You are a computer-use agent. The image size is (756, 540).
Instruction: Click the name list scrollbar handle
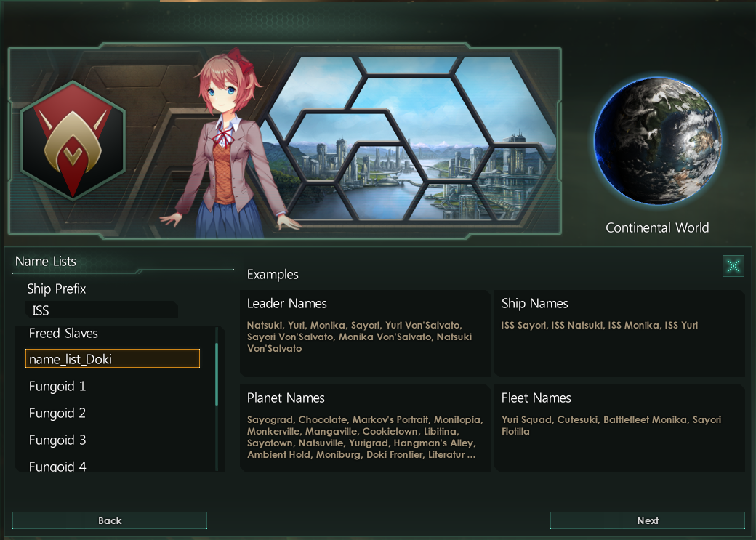(x=217, y=374)
